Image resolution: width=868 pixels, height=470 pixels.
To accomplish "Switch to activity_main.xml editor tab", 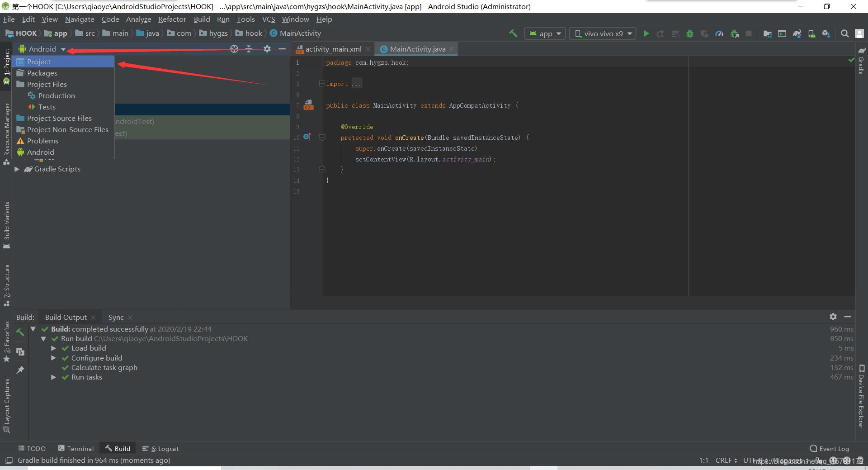I will 333,49.
